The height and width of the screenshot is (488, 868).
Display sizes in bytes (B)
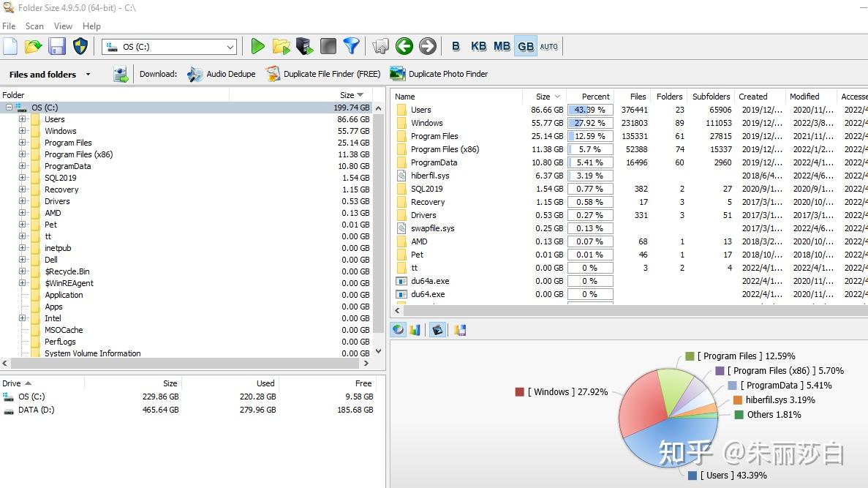coord(456,47)
